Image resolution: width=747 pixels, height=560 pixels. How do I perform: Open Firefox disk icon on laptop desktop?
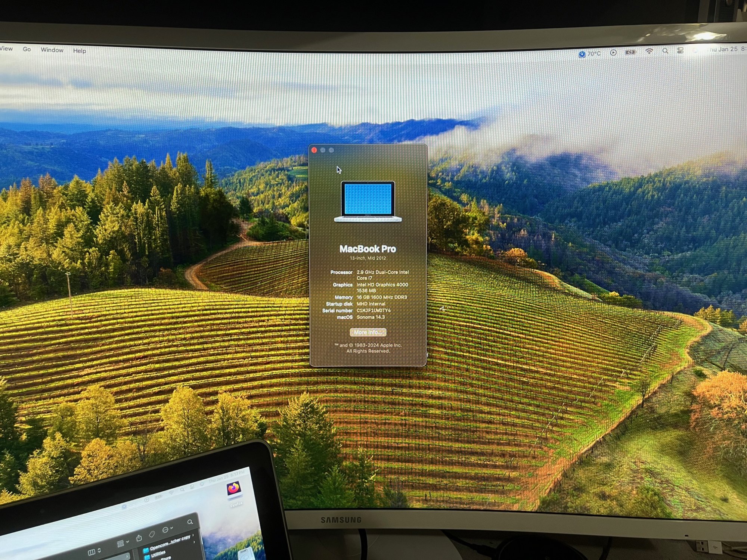[x=234, y=490]
